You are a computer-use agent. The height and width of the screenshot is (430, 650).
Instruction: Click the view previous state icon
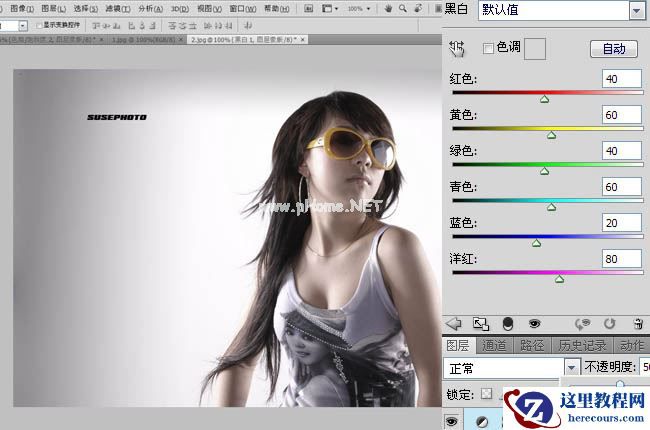(582, 324)
